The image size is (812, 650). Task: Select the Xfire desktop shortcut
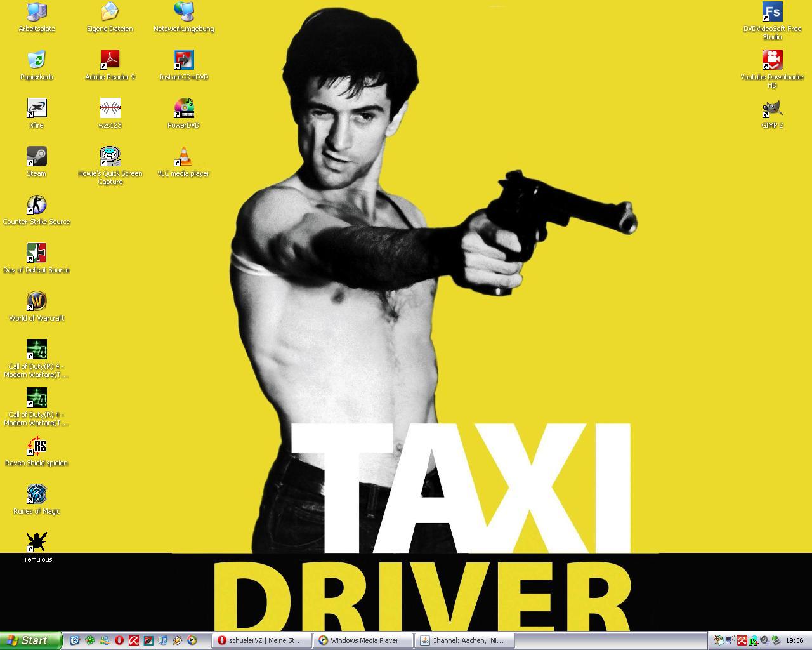pyautogui.click(x=36, y=114)
